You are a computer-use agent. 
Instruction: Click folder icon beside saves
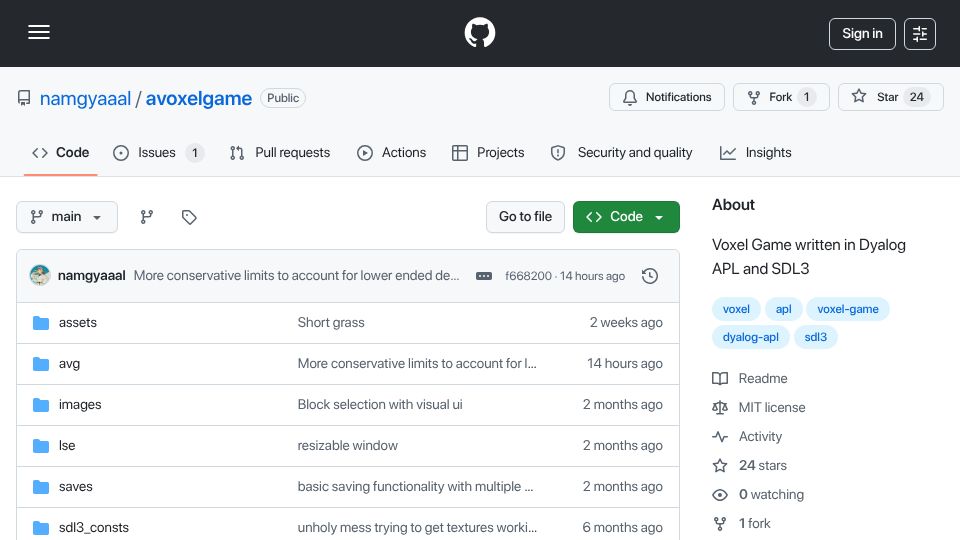(x=41, y=487)
